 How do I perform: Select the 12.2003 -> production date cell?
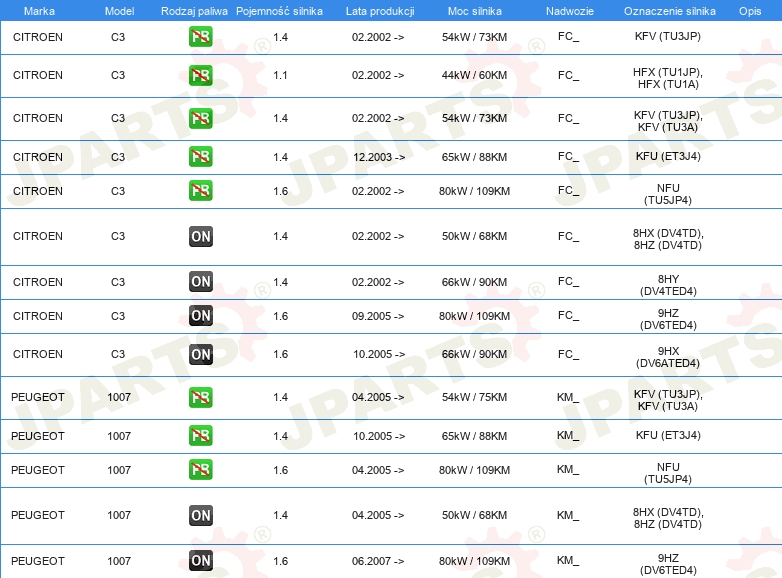379,157
